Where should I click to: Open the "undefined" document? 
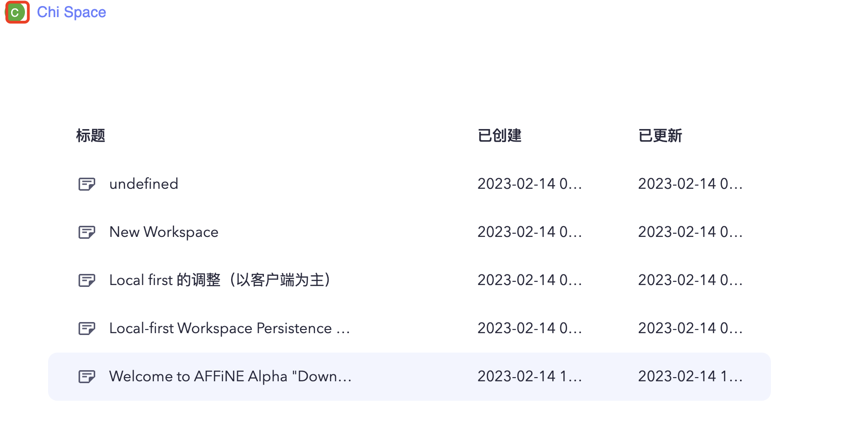(143, 184)
